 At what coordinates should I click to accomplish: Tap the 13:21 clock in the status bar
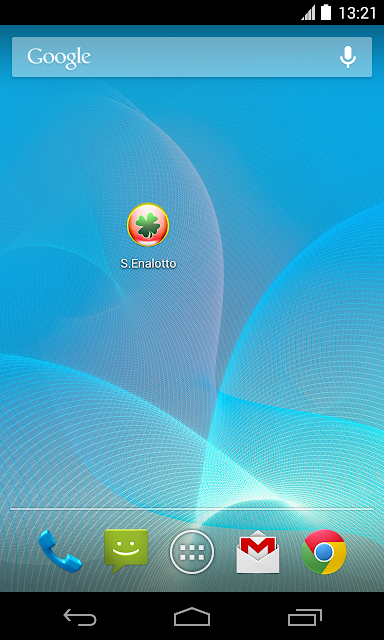(357, 13)
